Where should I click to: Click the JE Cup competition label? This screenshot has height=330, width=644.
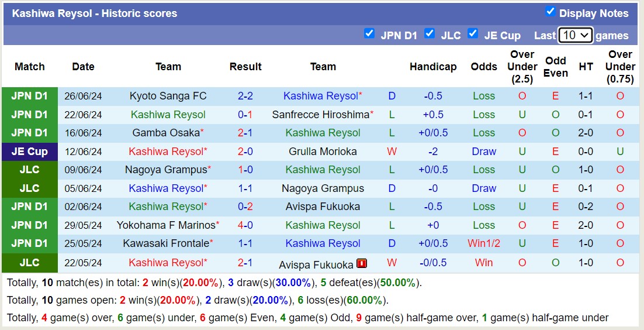click(30, 152)
